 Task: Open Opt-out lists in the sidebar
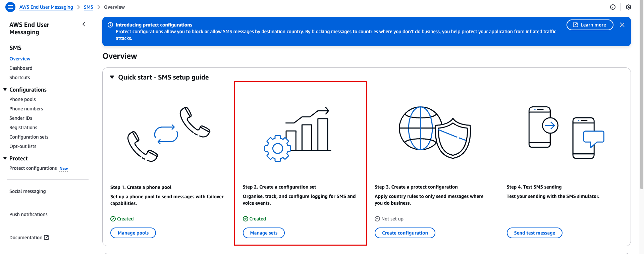click(x=23, y=146)
